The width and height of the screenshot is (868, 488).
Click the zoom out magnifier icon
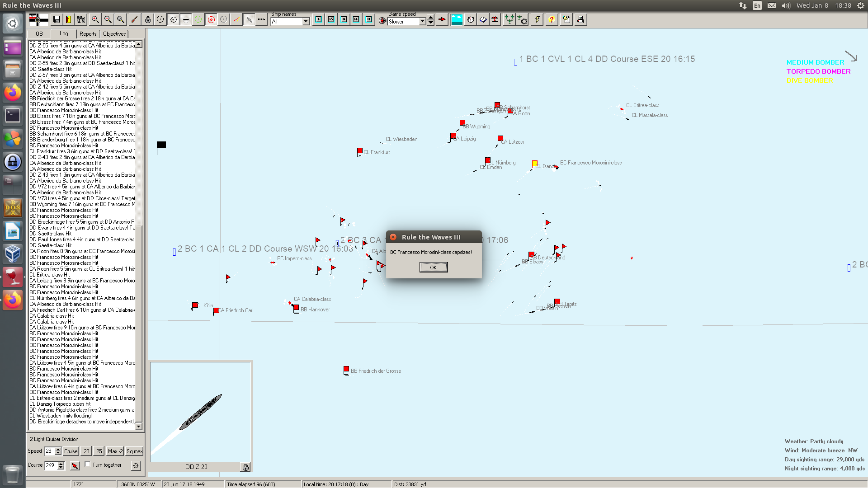pyautogui.click(x=108, y=19)
